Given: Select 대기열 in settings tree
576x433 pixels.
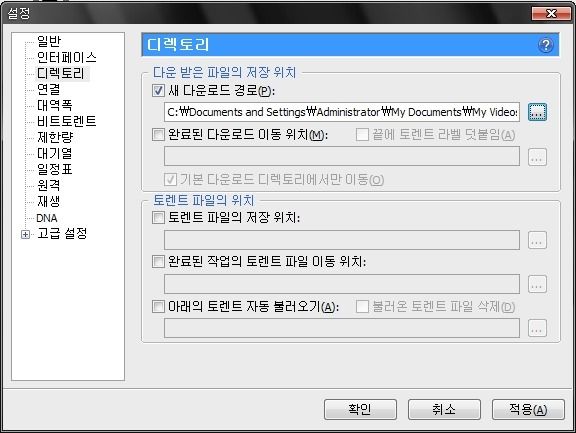Looking at the screenshot, I should click(x=54, y=153).
